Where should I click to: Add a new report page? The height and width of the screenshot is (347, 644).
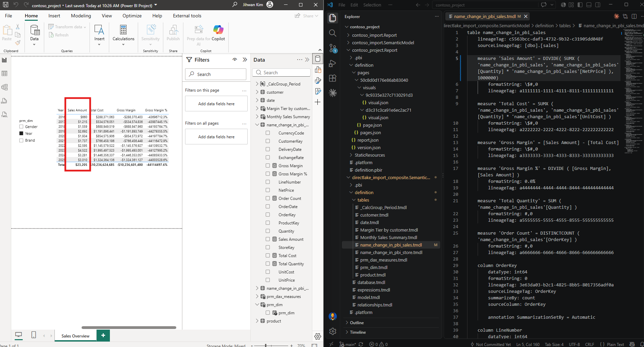tap(103, 335)
